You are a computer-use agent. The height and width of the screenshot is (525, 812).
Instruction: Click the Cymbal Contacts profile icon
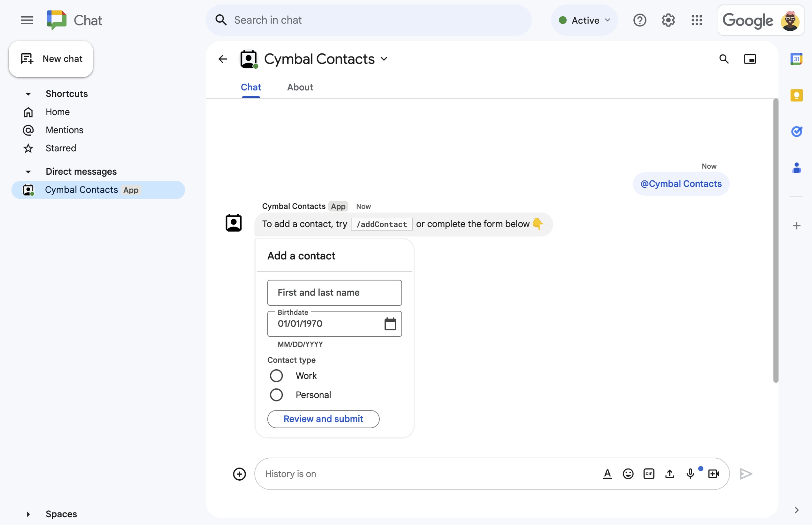click(x=249, y=59)
